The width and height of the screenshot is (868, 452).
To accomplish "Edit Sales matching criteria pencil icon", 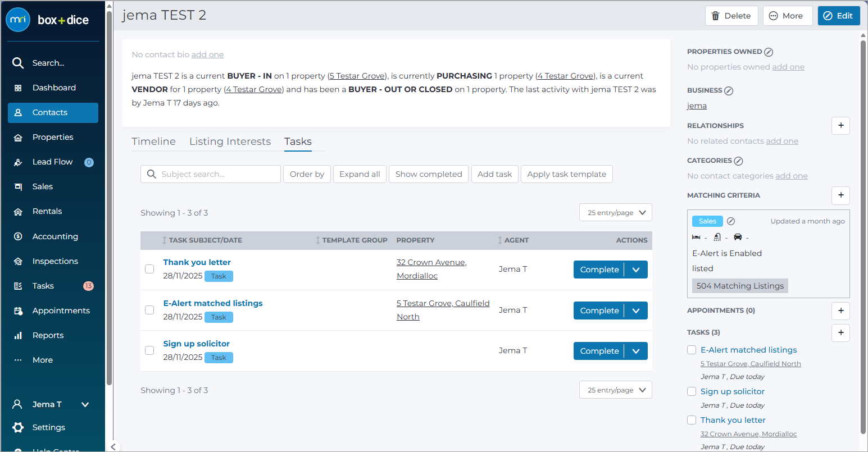I will coord(731,221).
